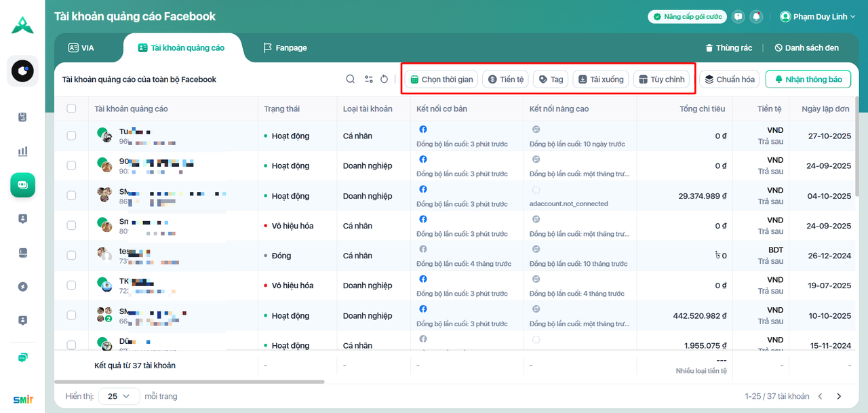The width and height of the screenshot is (868, 413).
Task: Switch to the Fanpage tab
Action: coord(285,48)
